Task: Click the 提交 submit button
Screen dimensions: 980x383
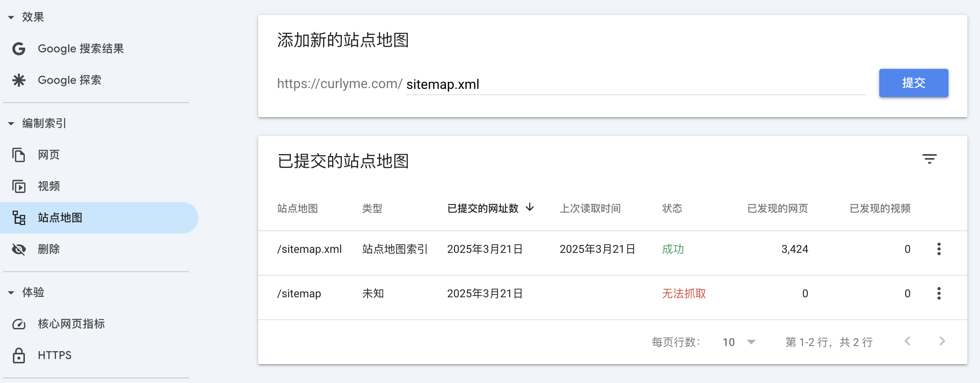Action: tap(913, 83)
